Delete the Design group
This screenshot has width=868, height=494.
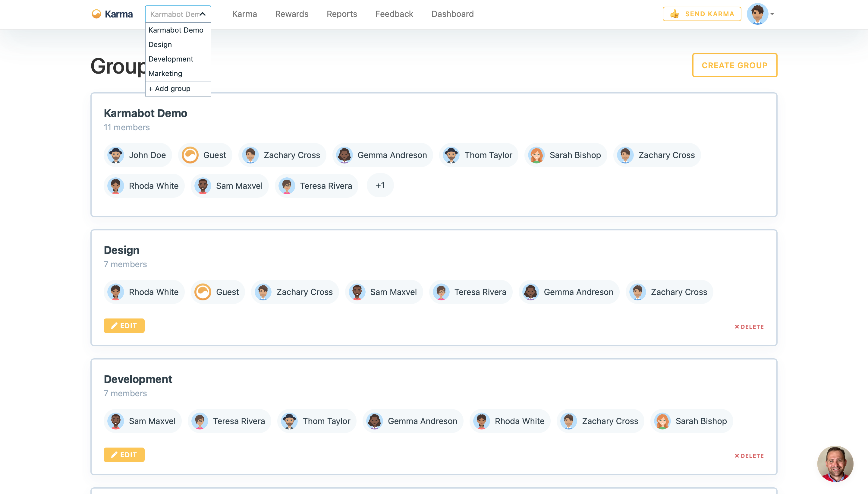(749, 327)
